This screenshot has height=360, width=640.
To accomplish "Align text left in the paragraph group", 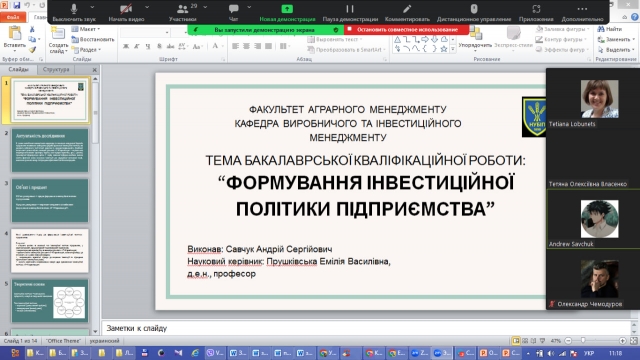I will click(236, 46).
